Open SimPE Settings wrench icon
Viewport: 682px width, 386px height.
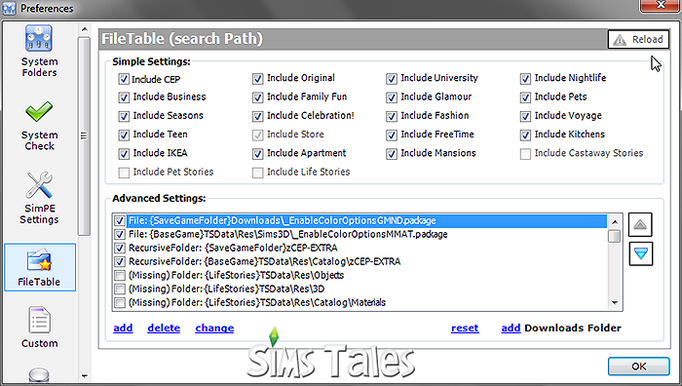39,185
